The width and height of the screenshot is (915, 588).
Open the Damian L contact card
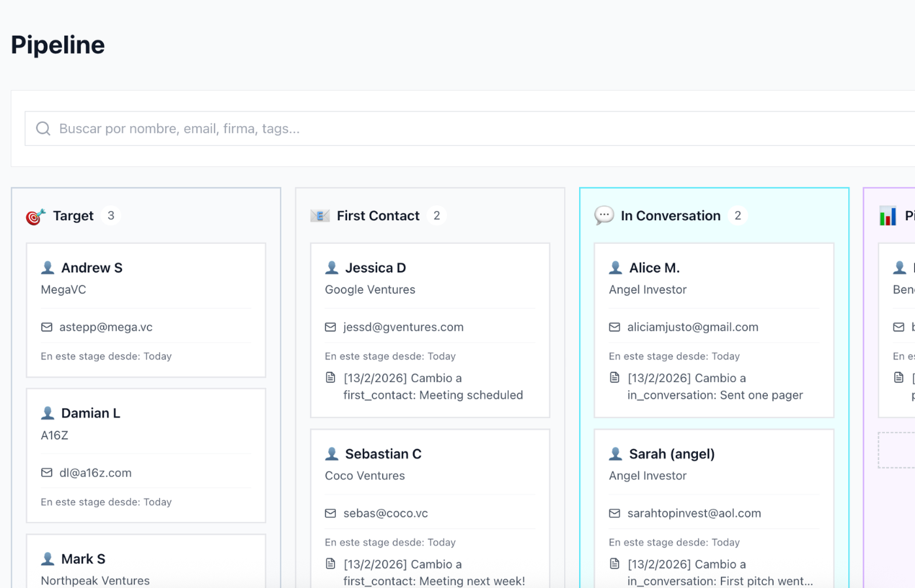[146, 455]
